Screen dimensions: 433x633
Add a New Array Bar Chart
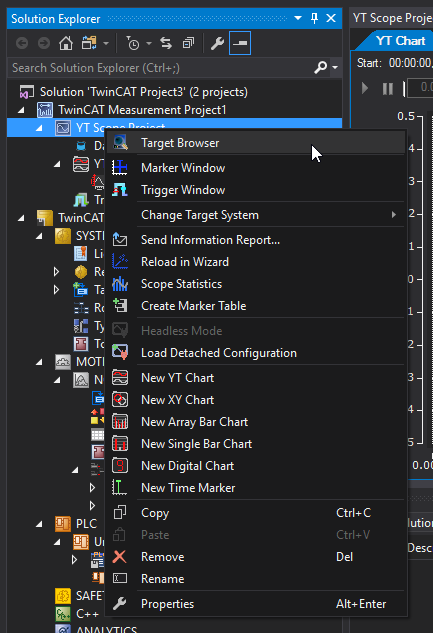[255, 422]
